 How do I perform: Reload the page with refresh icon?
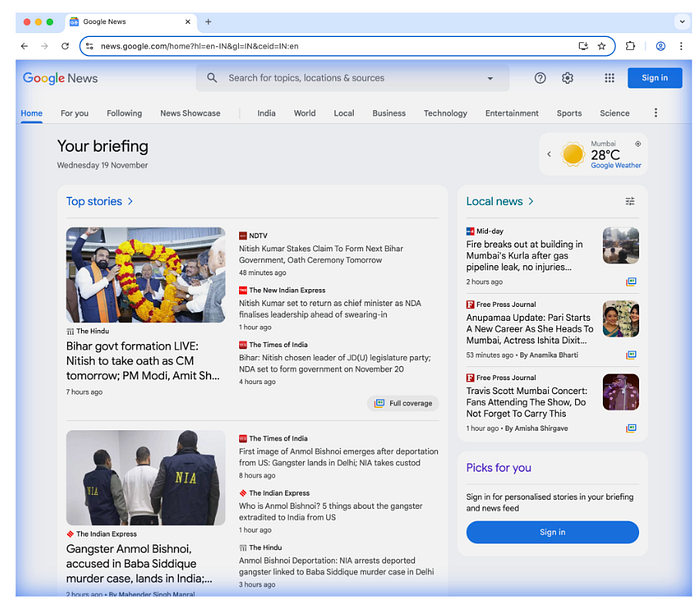(65, 46)
